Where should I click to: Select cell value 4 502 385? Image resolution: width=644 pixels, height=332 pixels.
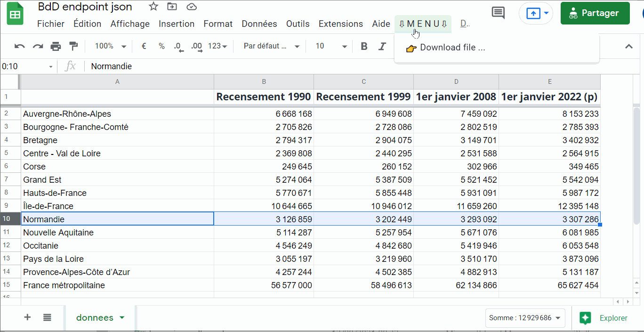coord(363,272)
